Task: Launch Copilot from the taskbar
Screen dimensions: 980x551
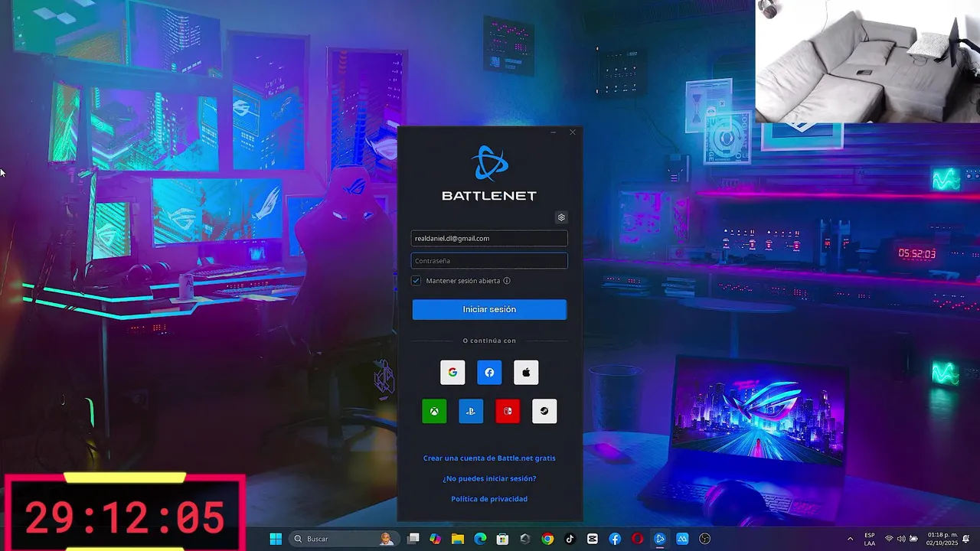Action: pos(436,539)
